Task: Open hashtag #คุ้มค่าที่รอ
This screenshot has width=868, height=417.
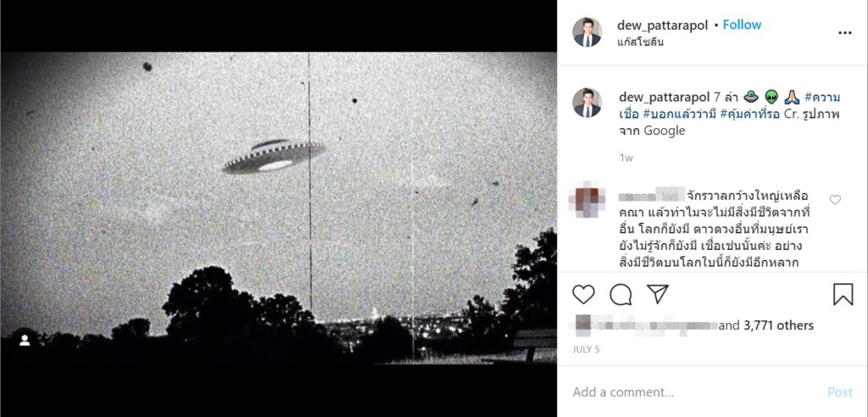Action: (x=748, y=114)
